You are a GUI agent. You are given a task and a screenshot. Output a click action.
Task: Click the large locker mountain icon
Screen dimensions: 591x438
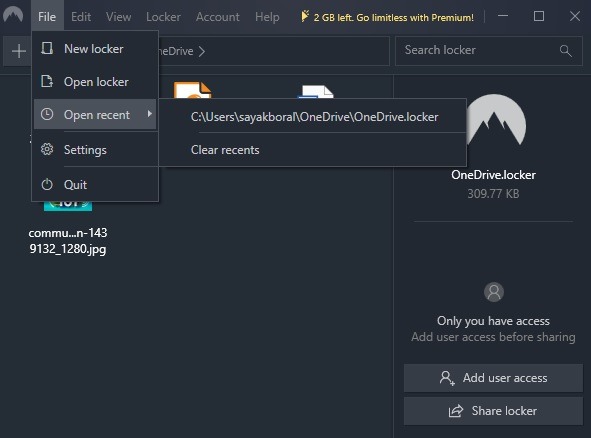pos(494,120)
